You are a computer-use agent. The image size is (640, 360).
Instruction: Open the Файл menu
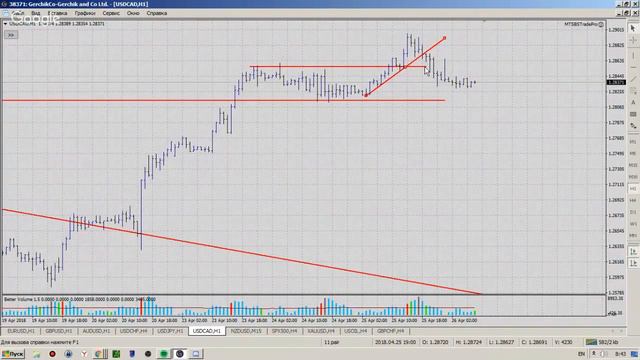[18, 13]
